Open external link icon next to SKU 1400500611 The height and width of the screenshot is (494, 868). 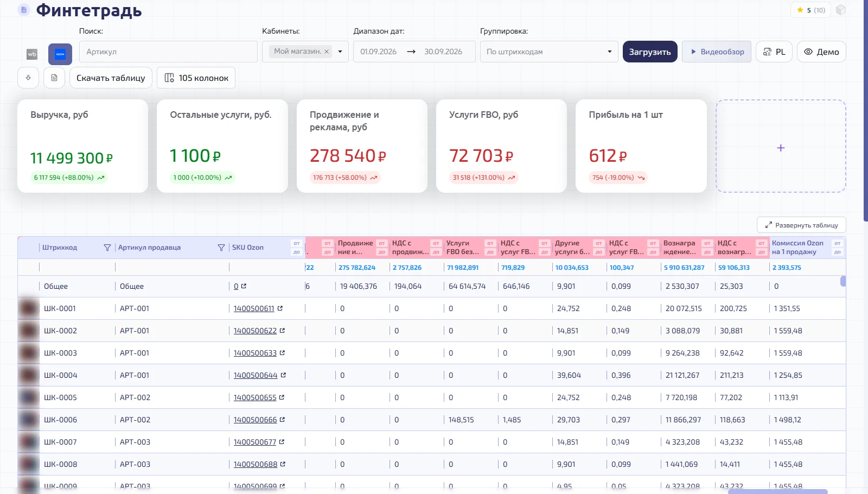(x=280, y=308)
